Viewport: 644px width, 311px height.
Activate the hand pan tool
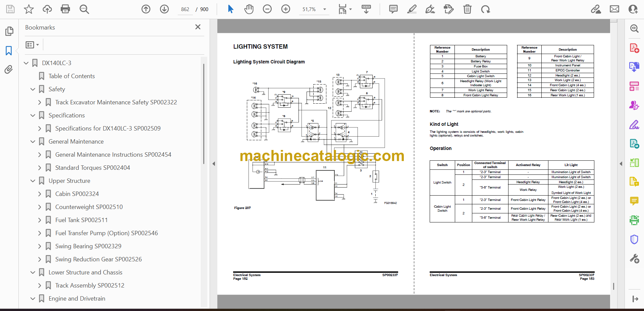(x=249, y=9)
